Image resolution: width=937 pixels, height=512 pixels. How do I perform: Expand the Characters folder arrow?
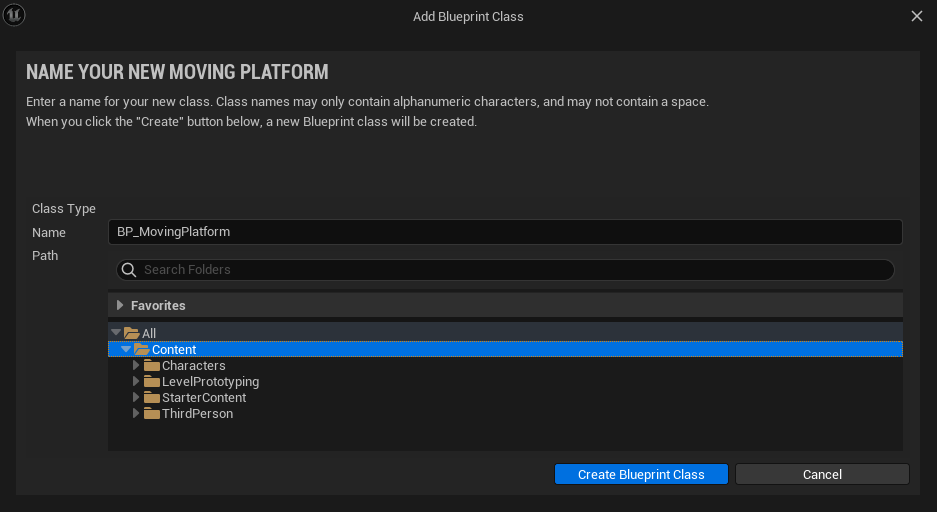136,365
